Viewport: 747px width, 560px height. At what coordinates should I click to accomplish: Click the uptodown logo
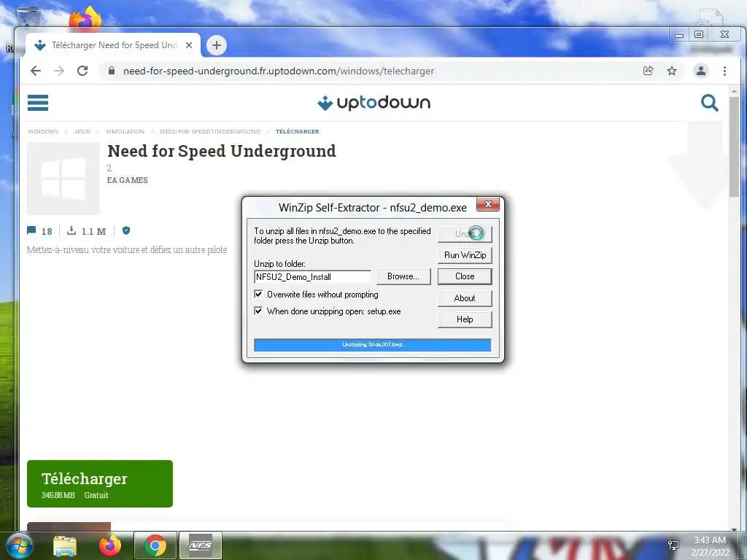[x=374, y=103]
